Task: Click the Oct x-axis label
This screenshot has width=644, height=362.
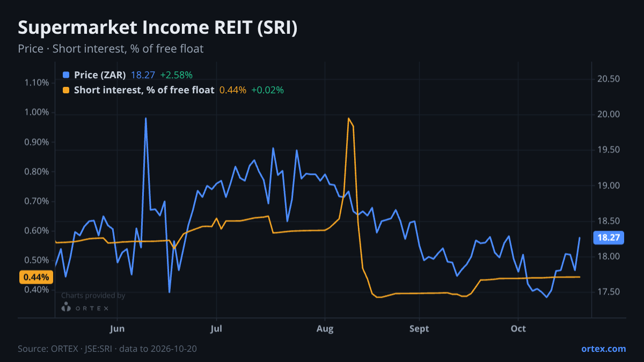Action: pyautogui.click(x=518, y=329)
